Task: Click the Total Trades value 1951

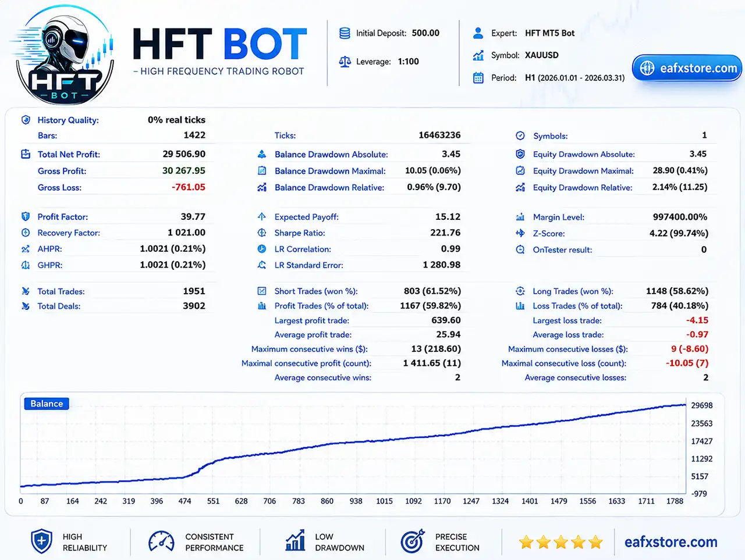Action: click(194, 291)
